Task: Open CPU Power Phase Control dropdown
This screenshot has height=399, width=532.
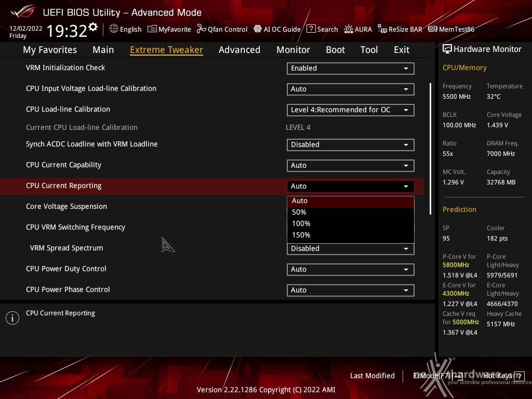Action: click(x=351, y=290)
